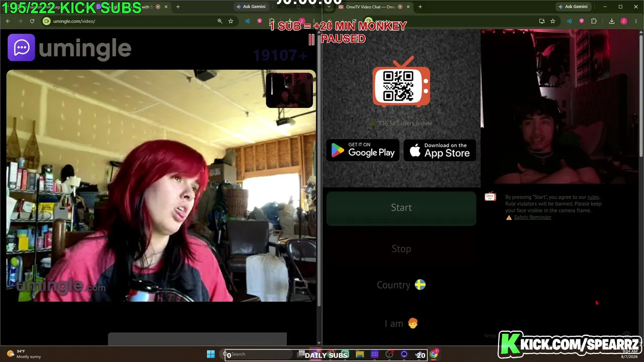This screenshot has width=644, height=362.
Task: Open the umingle logo chat-bubble icon
Action: [21, 48]
